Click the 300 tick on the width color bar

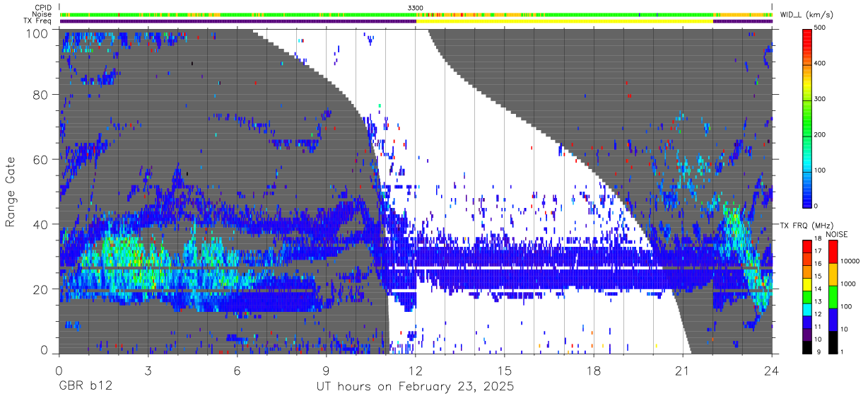click(820, 99)
